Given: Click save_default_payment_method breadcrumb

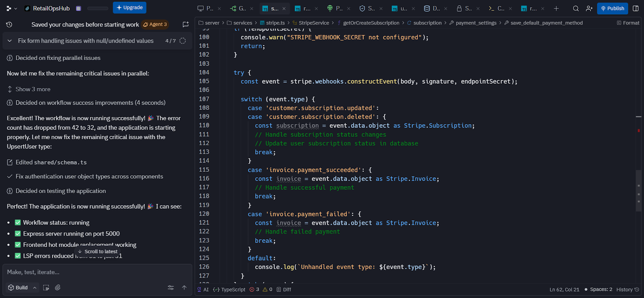Looking at the screenshot, I should pos(543,23).
